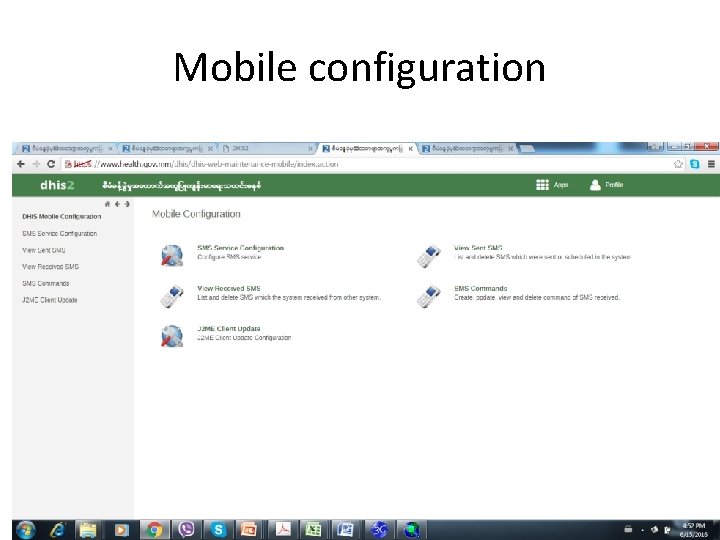Click the Profile label in header
Screen dimensions: 720x540
click(x=614, y=185)
